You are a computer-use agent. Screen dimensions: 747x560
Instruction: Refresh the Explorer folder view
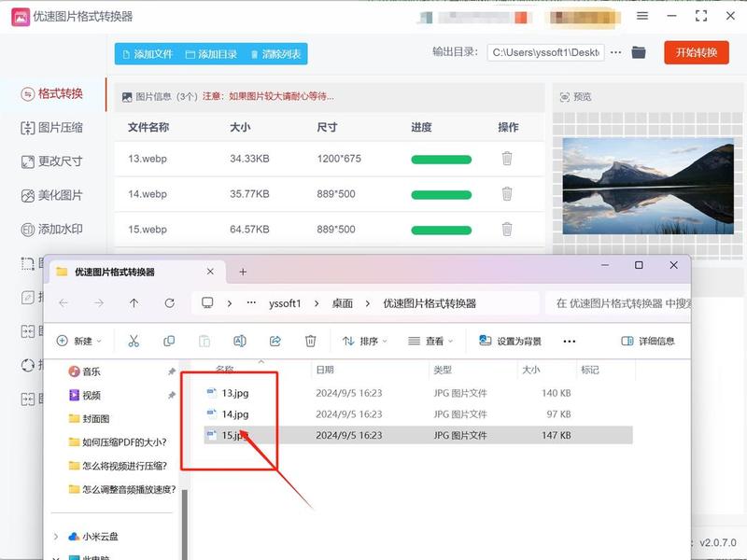[170, 302]
